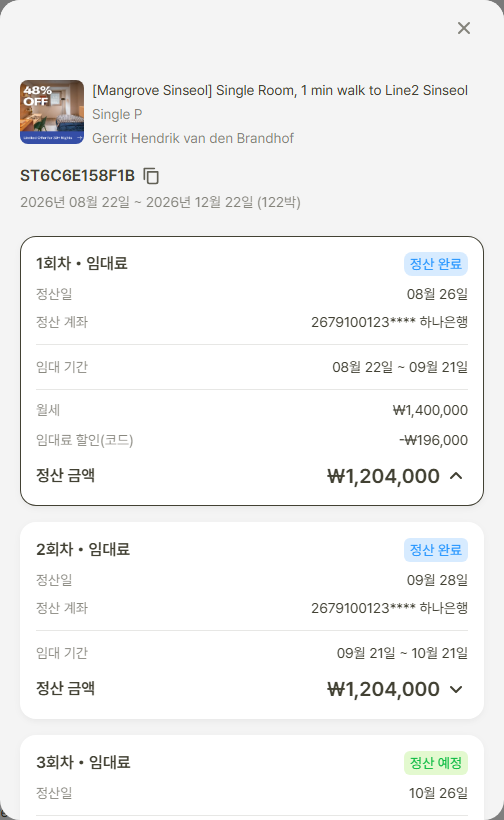This screenshot has height=820, width=504.
Task: Click the host name Gerrit Hendrik van den Brandhof
Action: coord(193,138)
